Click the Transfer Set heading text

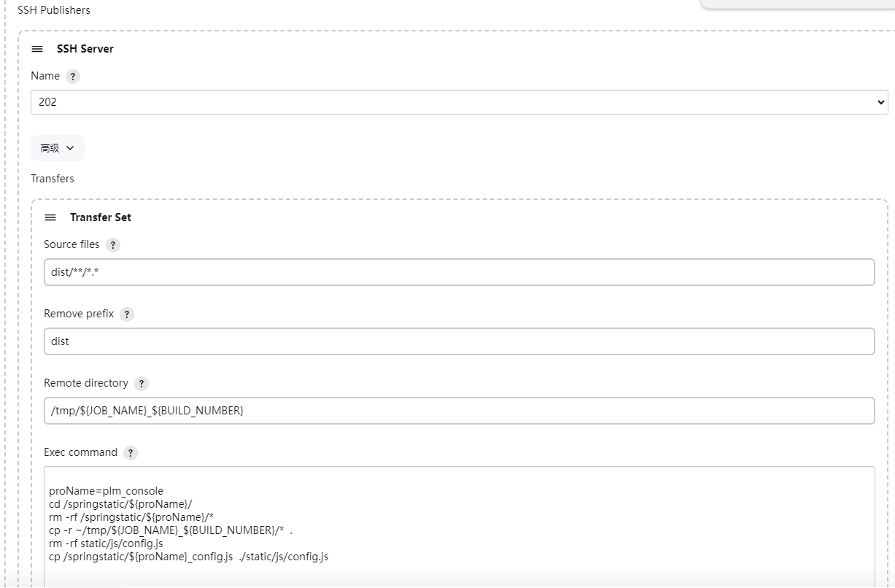click(x=100, y=217)
